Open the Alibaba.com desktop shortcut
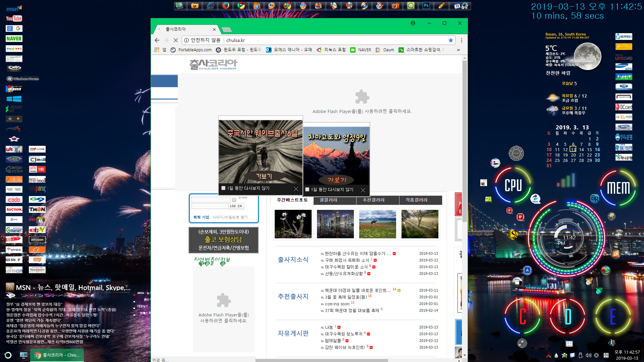644x362 pixels. 37,250
